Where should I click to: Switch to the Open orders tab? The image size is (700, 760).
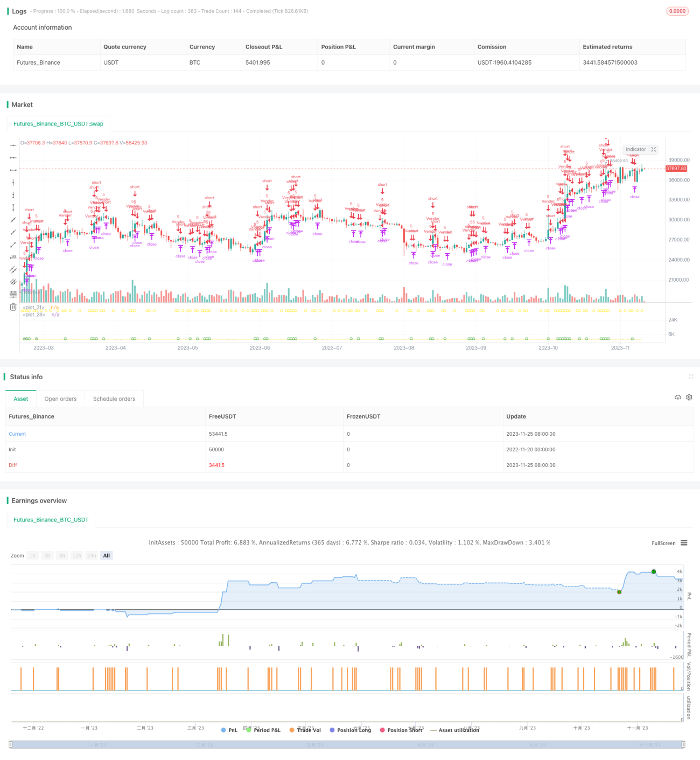tap(60, 399)
